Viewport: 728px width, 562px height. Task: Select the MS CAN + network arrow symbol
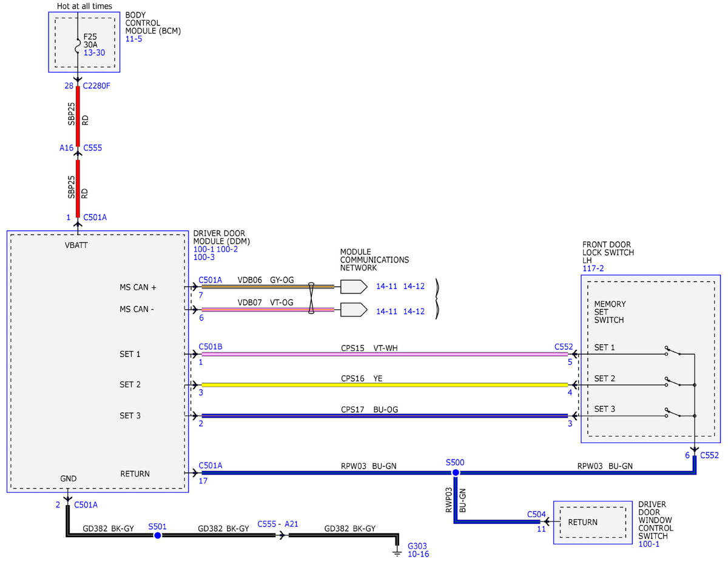pos(354,286)
